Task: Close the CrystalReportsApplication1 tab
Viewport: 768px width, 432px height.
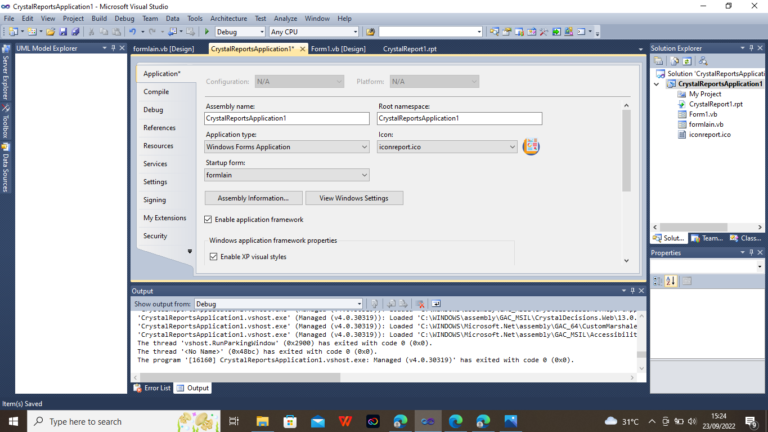Action: pos(302,49)
